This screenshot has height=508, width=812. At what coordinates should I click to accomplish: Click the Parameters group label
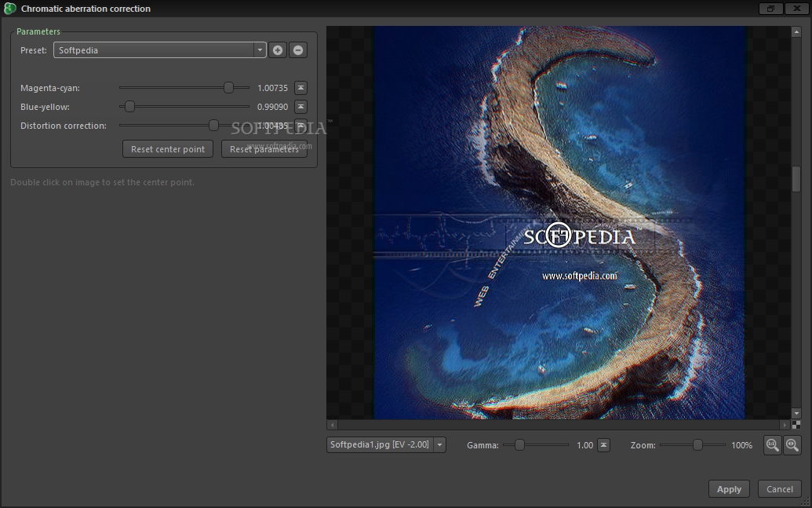[x=38, y=31]
